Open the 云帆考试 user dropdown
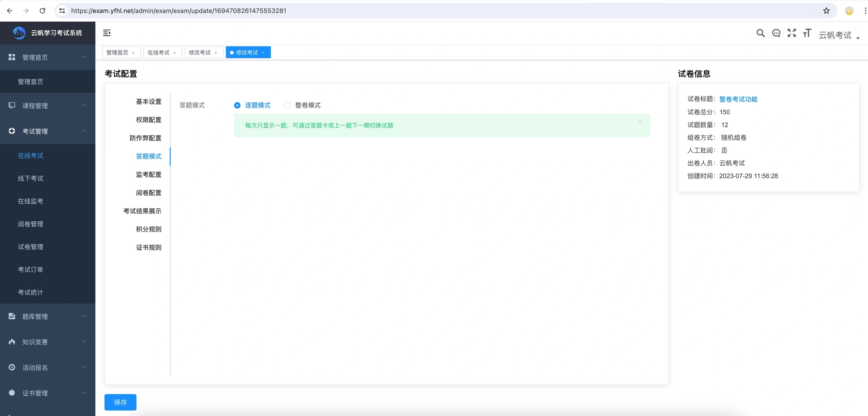The image size is (868, 416). [x=839, y=35]
